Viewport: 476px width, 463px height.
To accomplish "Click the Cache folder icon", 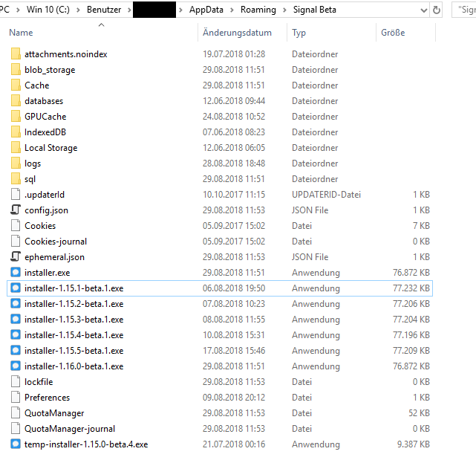I will pyautogui.click(x=16, y=85).
